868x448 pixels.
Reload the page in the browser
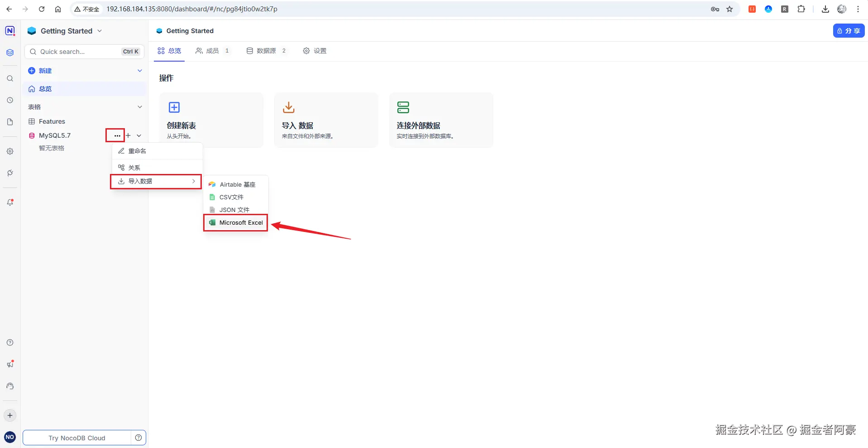[x=42, y=9]
